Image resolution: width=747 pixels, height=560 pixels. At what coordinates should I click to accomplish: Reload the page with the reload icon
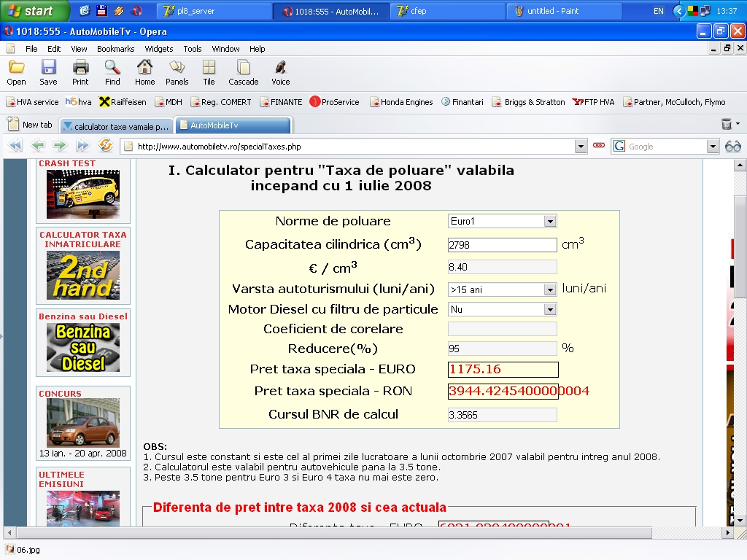[x=105, y=145]
